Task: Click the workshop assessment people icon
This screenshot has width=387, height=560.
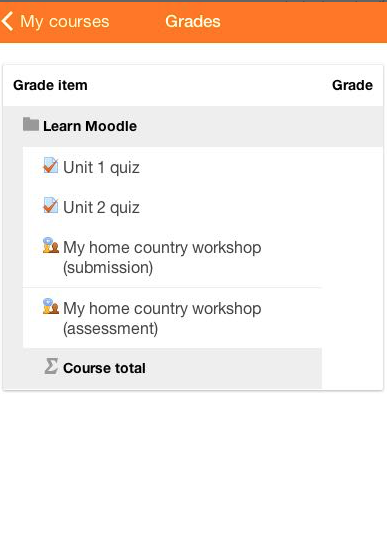Action: click(51, 306)
